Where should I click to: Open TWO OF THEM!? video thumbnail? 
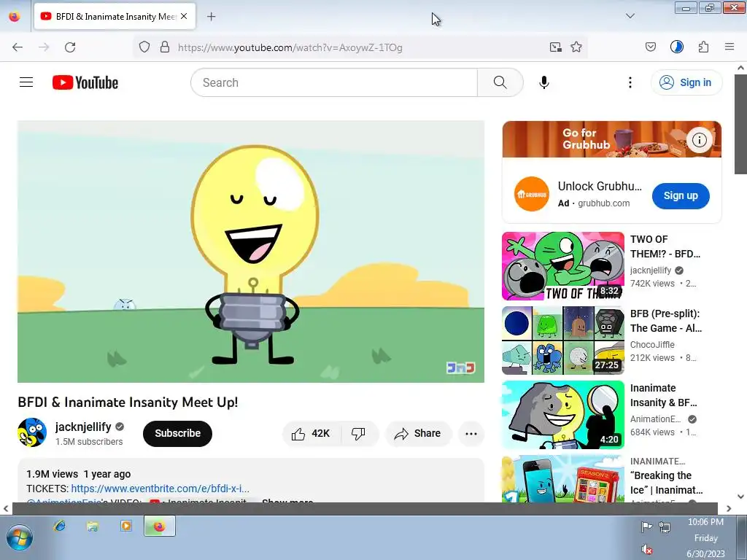pyautogui.click(x=562, y=266)
